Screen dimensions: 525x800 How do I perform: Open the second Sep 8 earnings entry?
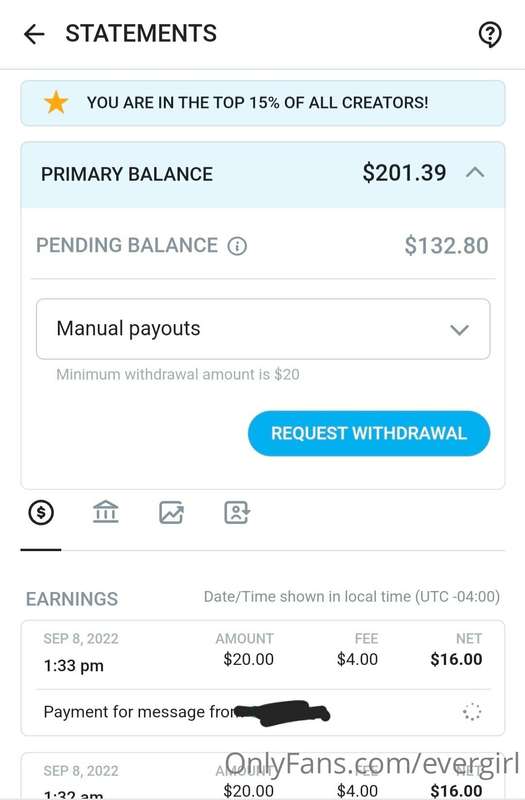pyautogui.click(x=263, y=776)
